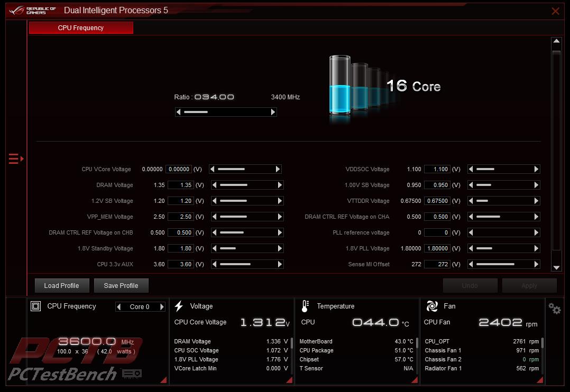Decrease PLL reference voltage left arrow
The height and width of the screenshot is (392, 570).
pyautogui.click(x=471, y=232)
